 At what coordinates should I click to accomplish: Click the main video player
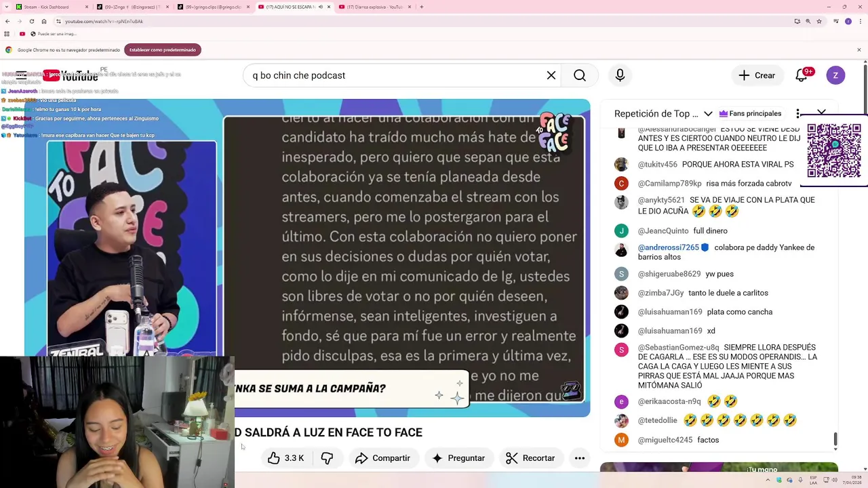tap(307, 258)
